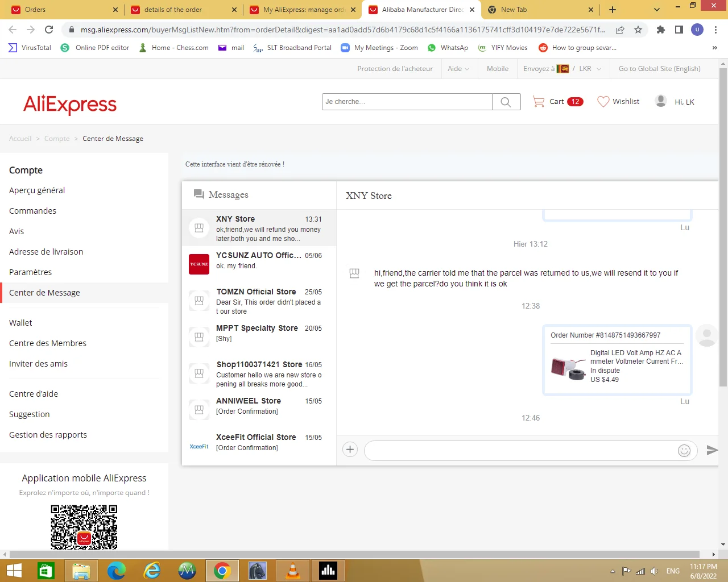The width and height of the screenshot is (728, 582).
Task: Share this page icon in address bar
Action: [620, 30]
